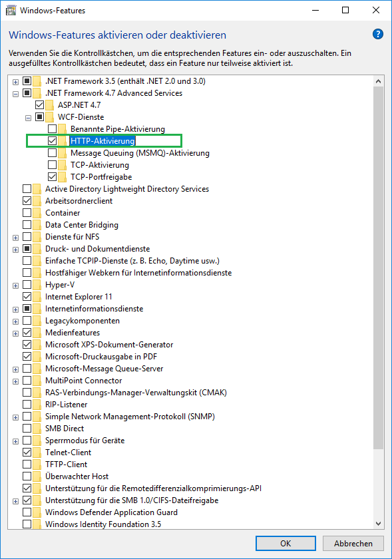Click the scrollbar down arrow of the feature list

click(x=379, y=524)
